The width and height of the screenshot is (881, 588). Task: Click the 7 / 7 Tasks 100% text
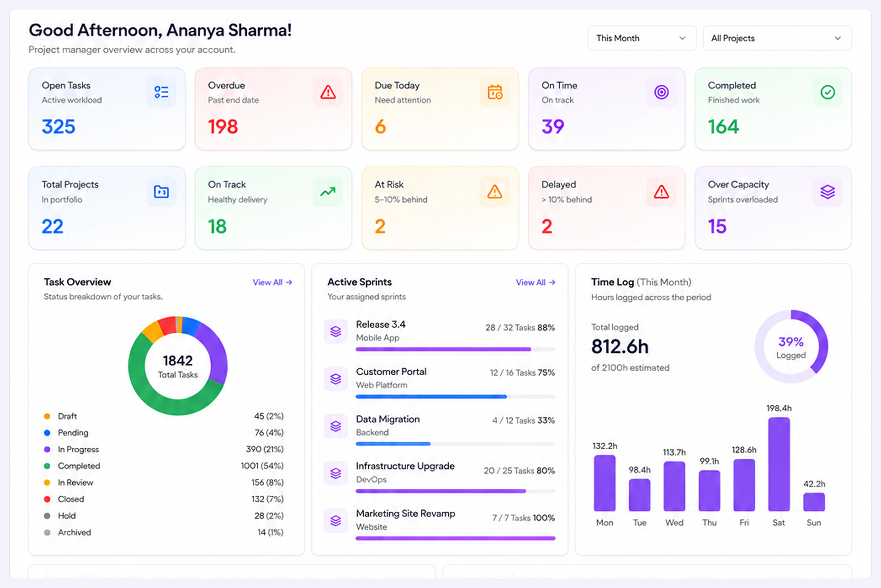524,518
